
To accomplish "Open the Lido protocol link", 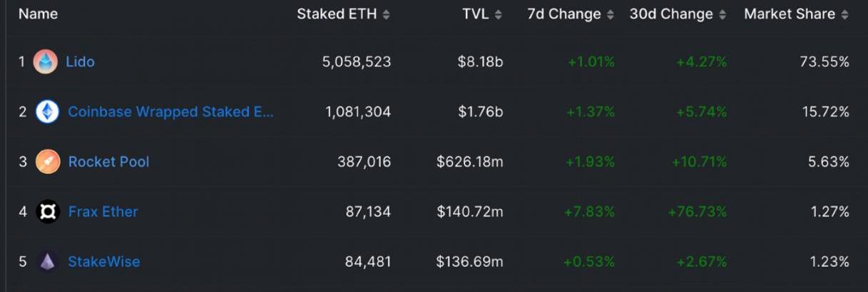I will 80,62.
